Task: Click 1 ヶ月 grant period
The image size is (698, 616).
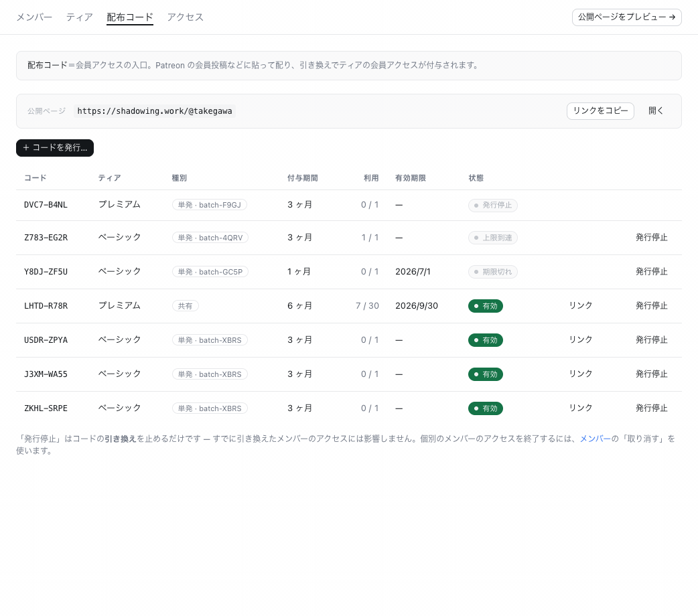Action: pos(299,271)
